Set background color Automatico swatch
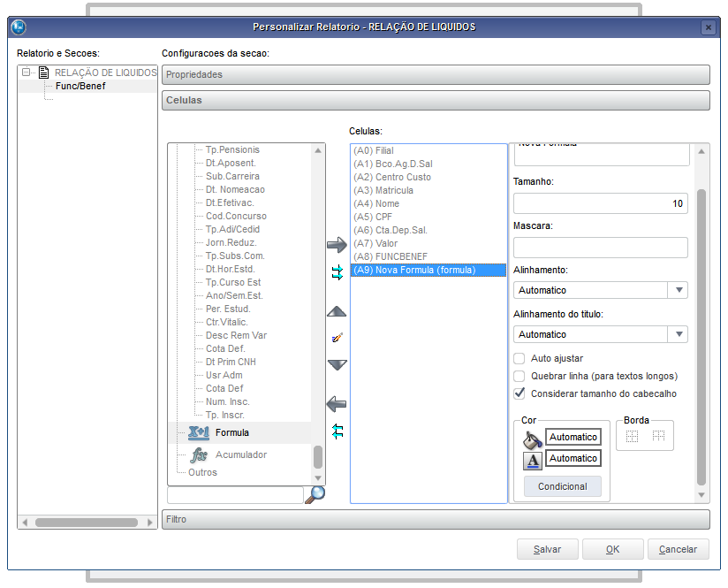 (x=573, y=437)
